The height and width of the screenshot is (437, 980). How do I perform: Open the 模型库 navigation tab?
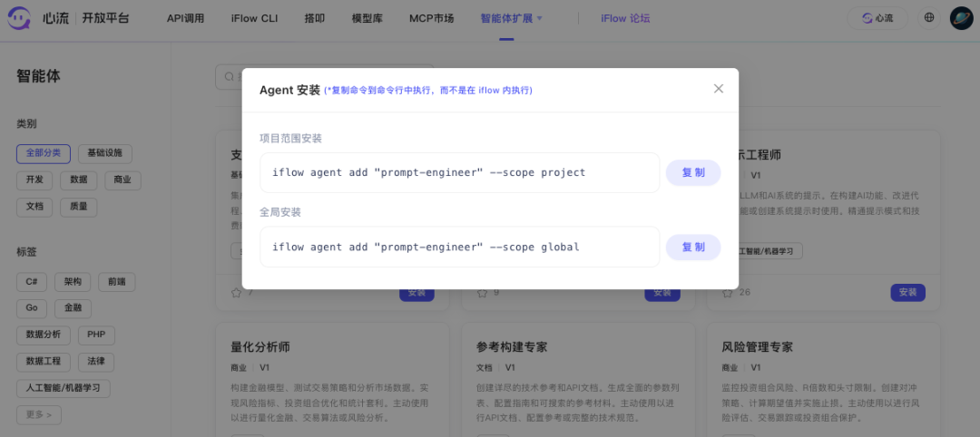tap(369, 18)
